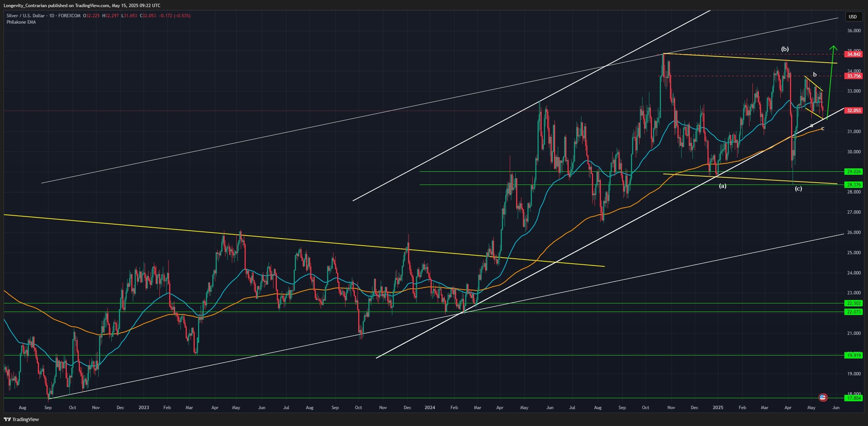Toggle the green 28.376 level label
The height and width of the screenshot is (426, 868).
tap(853, 184)
